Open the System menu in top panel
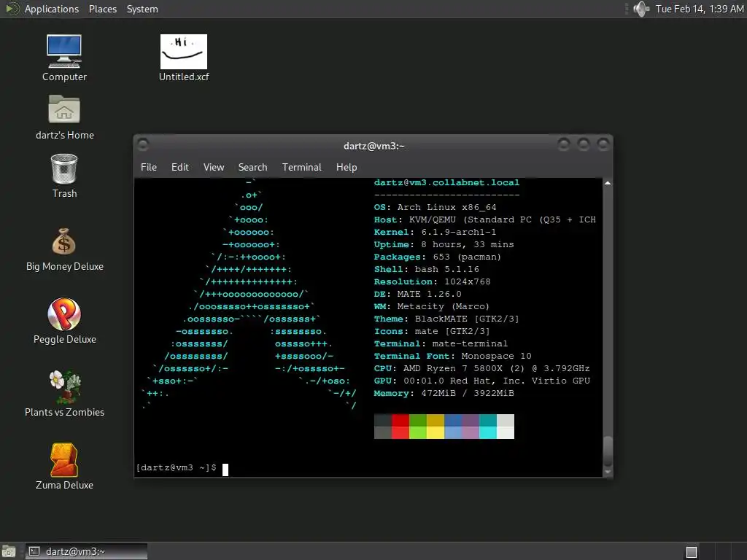Viewport: 747px width, 560px height. tap(142, 9)
